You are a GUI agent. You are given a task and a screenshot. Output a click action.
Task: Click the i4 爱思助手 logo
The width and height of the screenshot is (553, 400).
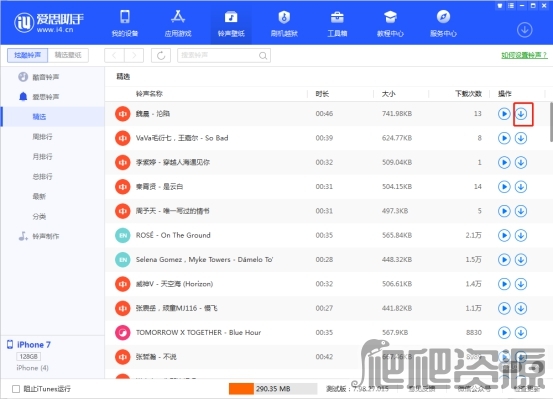(49, 23)
